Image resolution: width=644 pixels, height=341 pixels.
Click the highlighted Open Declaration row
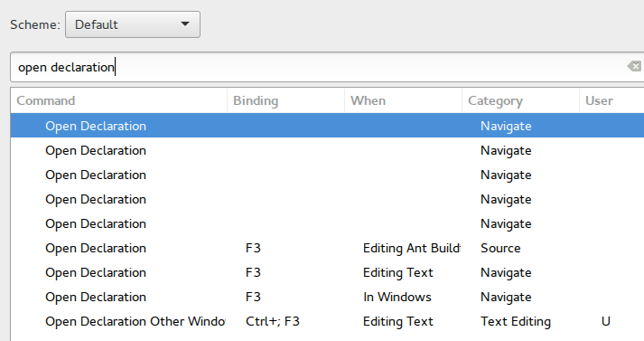(x=327, y=126)
